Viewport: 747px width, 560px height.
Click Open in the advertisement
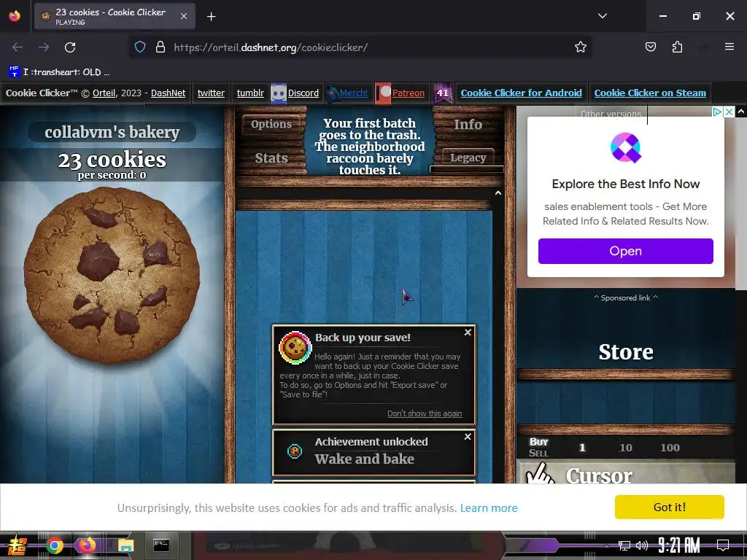(x=625, y=251)
